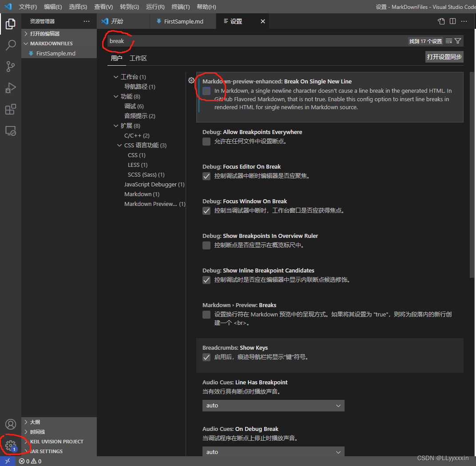Click the VS Code logo in title bar
Viewport: 476px width, 466px height.
coord(8,6)
